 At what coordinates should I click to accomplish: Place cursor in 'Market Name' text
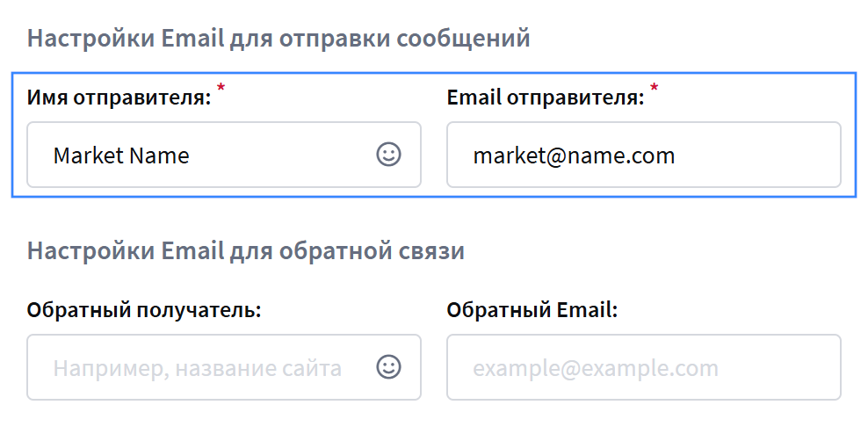(x=121, y=156)
